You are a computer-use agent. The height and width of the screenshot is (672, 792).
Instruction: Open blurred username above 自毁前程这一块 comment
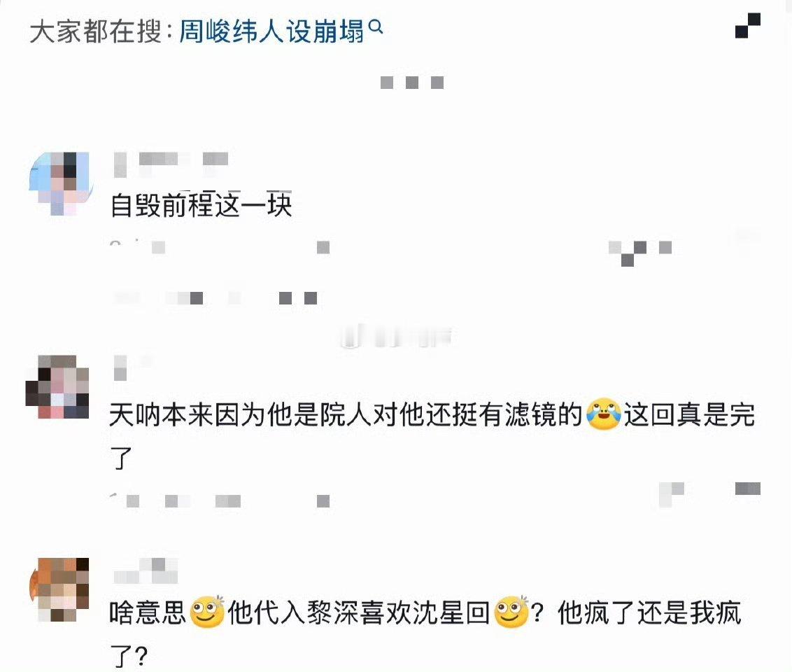point(171,163)
